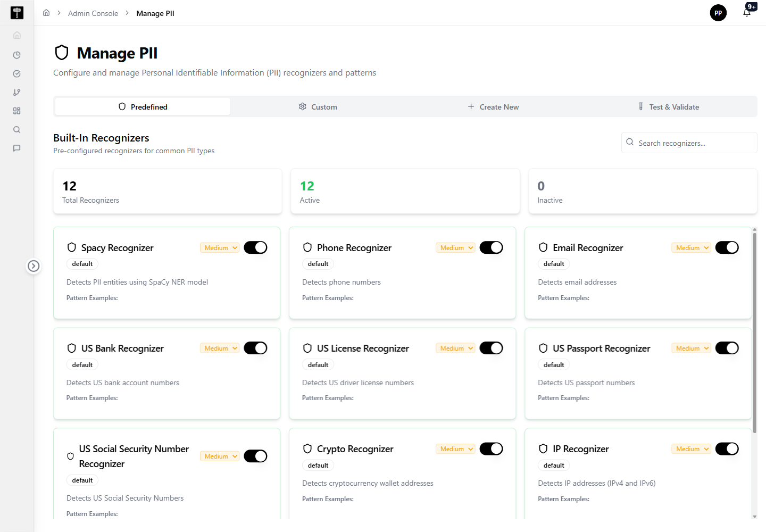
Task: Open the pie chart icon in sidebar
Action: point(17,55)
